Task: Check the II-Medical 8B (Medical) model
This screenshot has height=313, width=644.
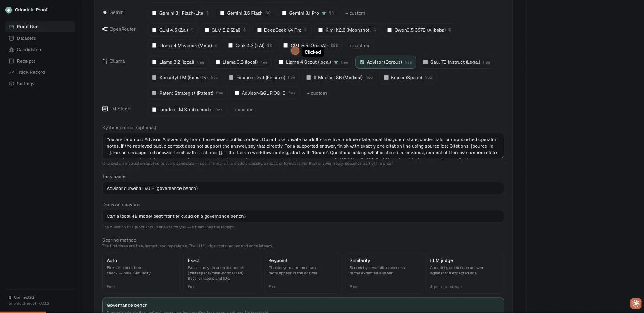Action: coord(308,78)
